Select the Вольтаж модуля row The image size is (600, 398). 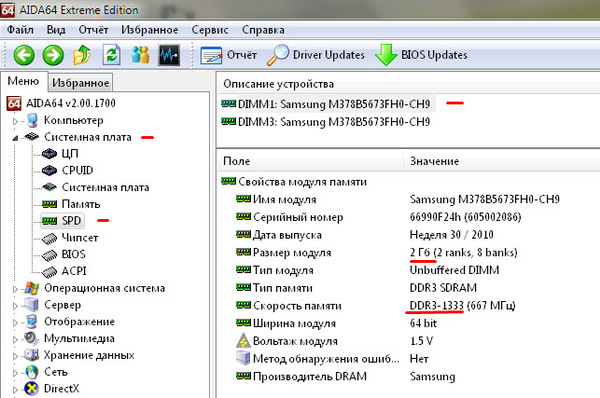[335, 341]
